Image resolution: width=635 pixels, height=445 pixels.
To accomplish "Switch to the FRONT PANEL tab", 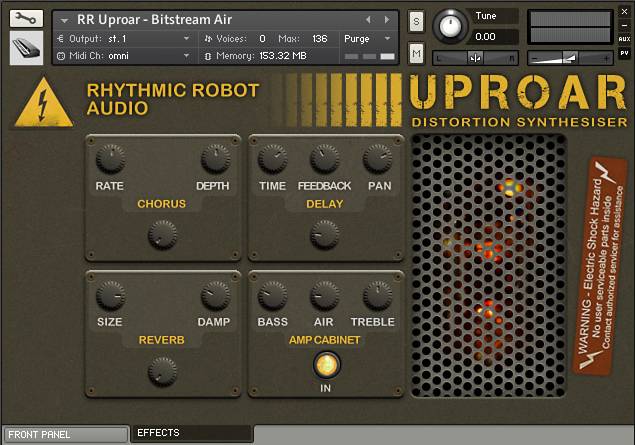I will [x=66, y=435].
